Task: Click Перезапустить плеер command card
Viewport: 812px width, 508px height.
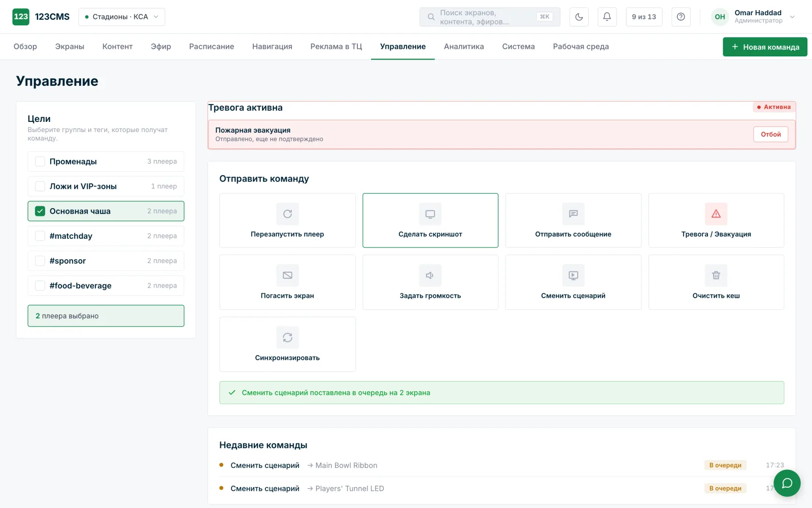Action: (287, 220)
